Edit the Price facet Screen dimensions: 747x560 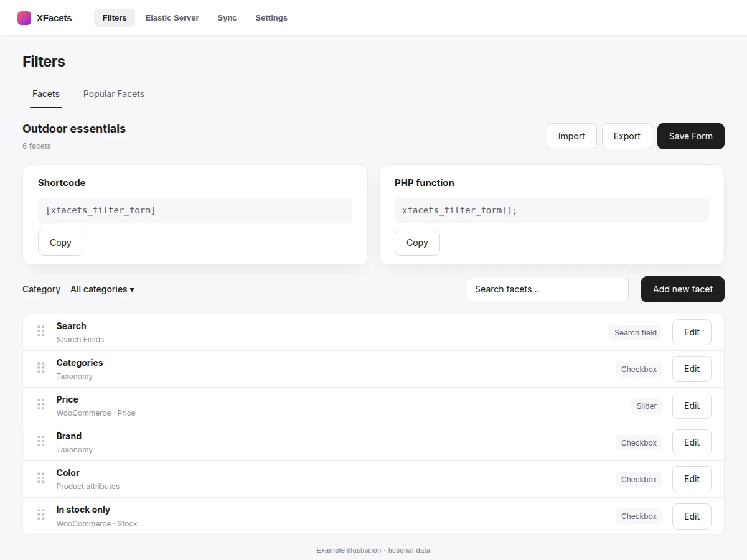coord(692,406)
